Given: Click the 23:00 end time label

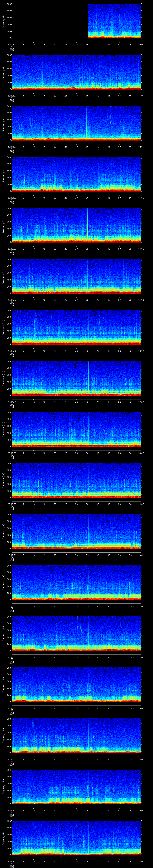Looking at the screenshot, I should (x=141, y=708).
